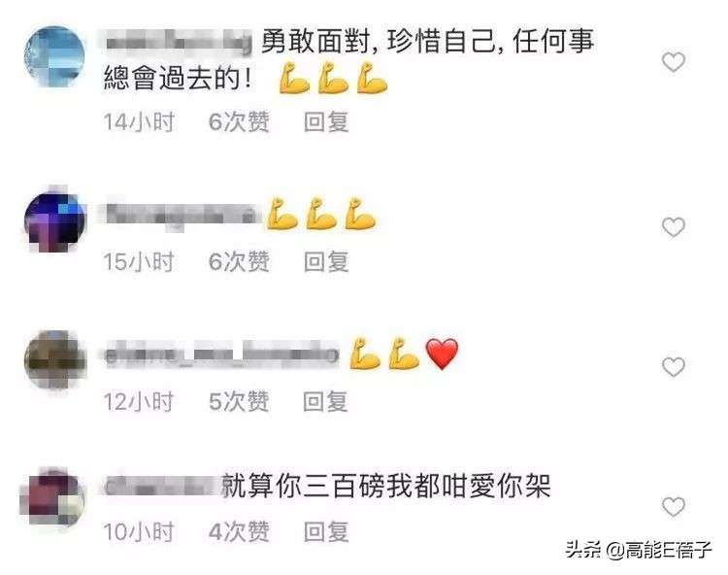728x575 pixels.
Task: View 6次赞 likes on 15小时 comment
Action: (x=239, y=262)
